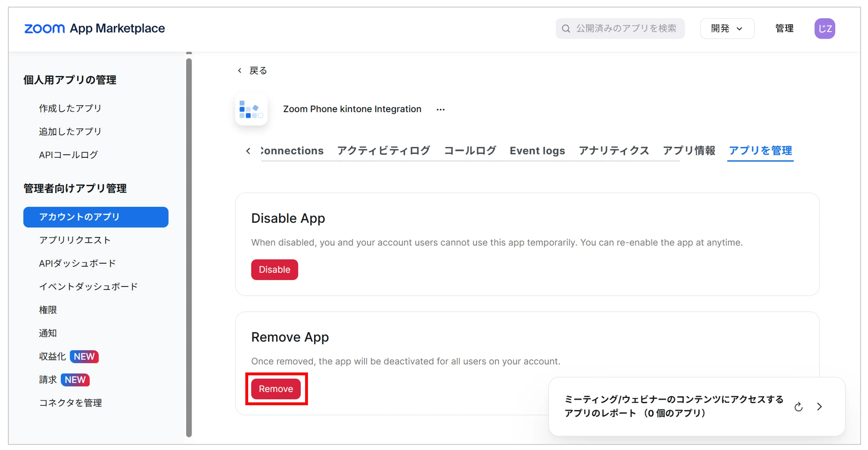Open 追加したアプリ in sidebar
The image size is (868, 450).
coord(70,131)
